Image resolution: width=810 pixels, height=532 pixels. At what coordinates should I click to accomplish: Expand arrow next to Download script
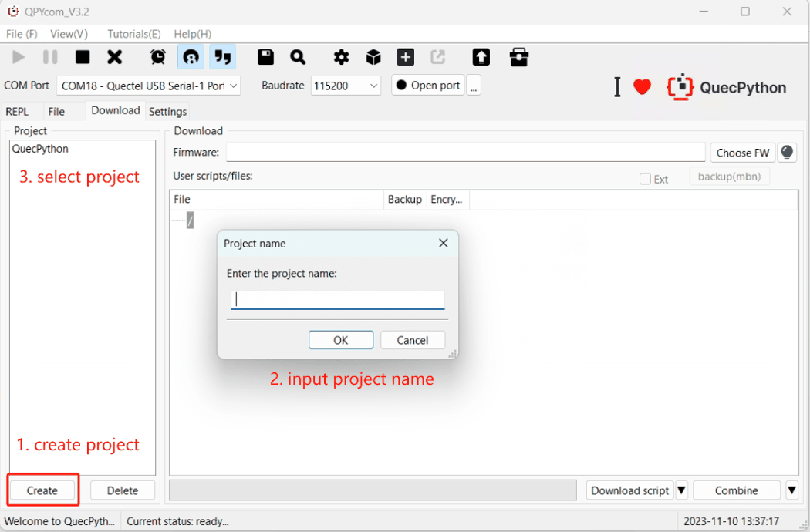[681, 490]
